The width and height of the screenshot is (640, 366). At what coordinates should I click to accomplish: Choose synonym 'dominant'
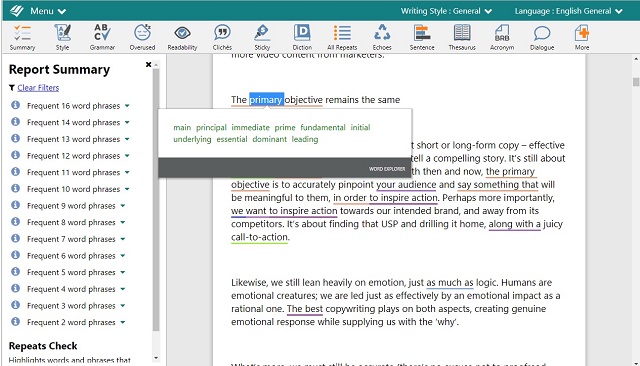(269, 139)
